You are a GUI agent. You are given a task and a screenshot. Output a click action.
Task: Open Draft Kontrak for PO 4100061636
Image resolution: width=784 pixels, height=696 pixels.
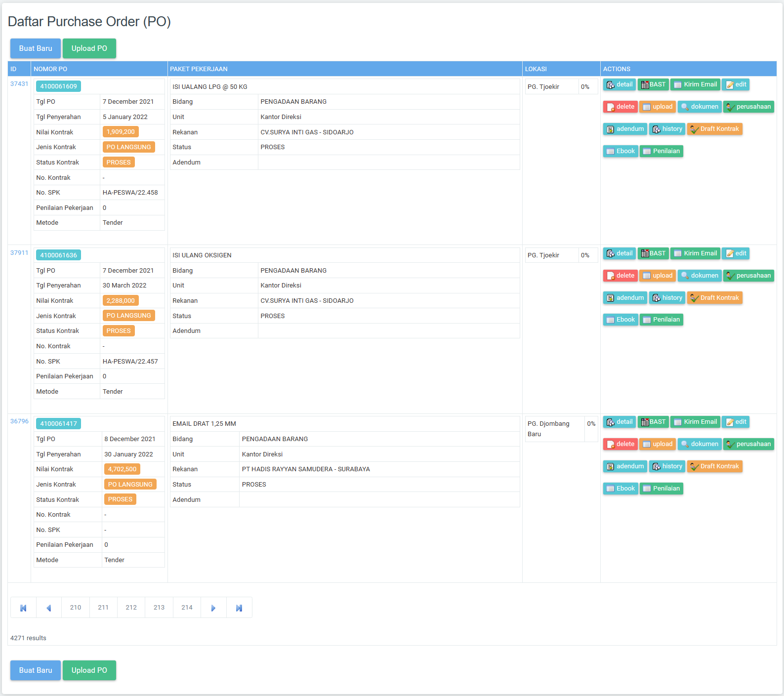(715, 298)
